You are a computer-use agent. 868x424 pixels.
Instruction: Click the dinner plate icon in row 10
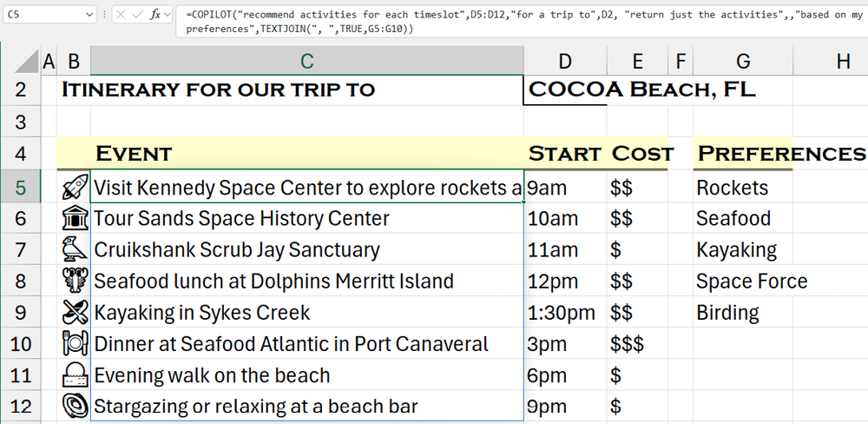pos(76,344)
